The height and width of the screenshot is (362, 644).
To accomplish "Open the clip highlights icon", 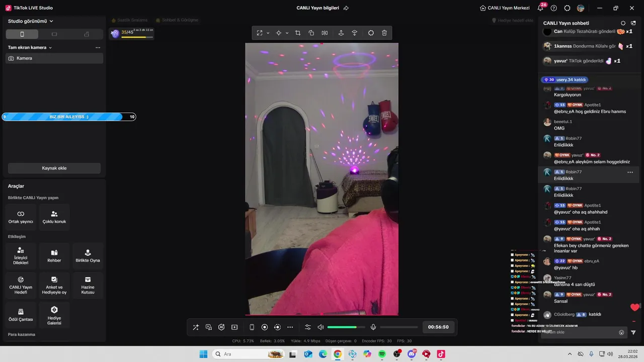I will point(234,327).
